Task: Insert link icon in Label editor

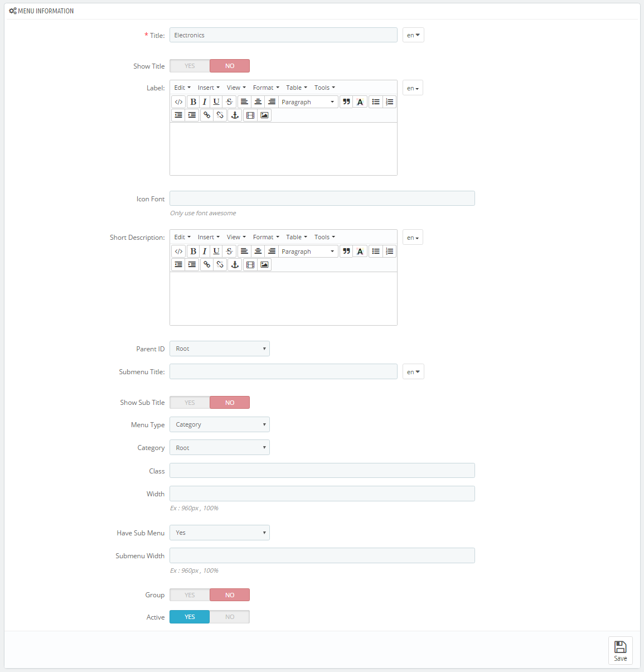Action: pos(207,115)
